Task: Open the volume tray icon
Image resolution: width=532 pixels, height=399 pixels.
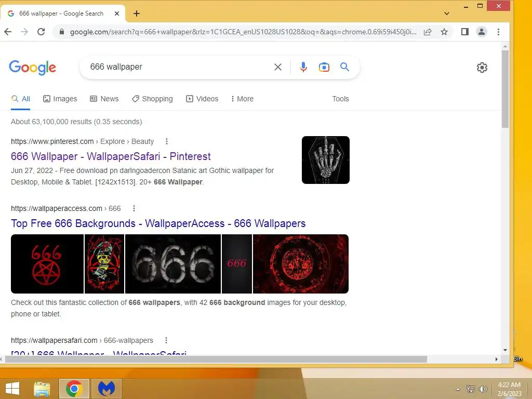Action: coord(483,389)
